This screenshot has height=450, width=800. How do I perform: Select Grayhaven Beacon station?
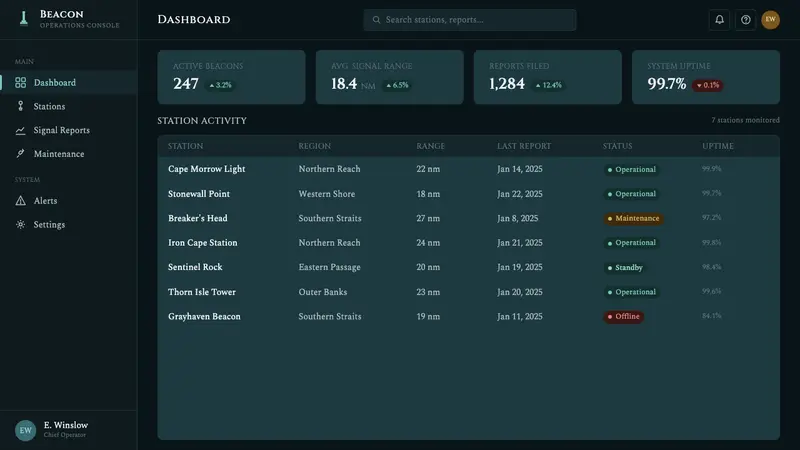[x=204, y=316]
